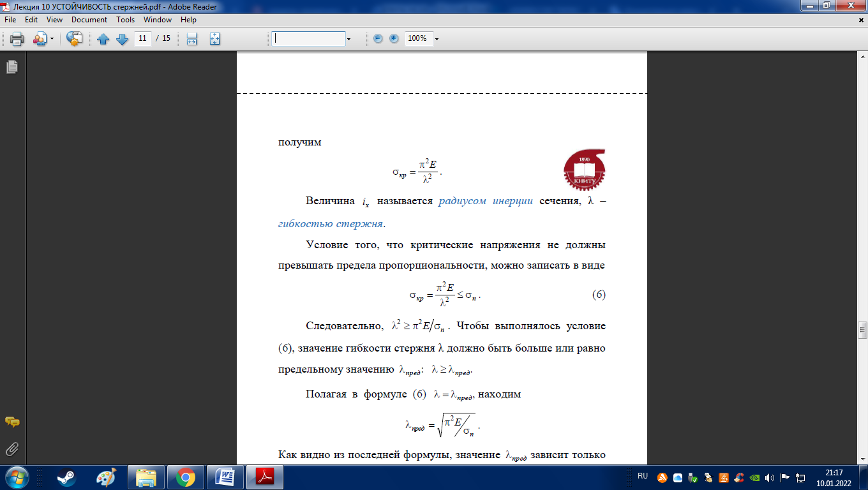Click the vertical scrollbar thumb
This screenshot has height=490, width=868.
click(x=862, y=330)
